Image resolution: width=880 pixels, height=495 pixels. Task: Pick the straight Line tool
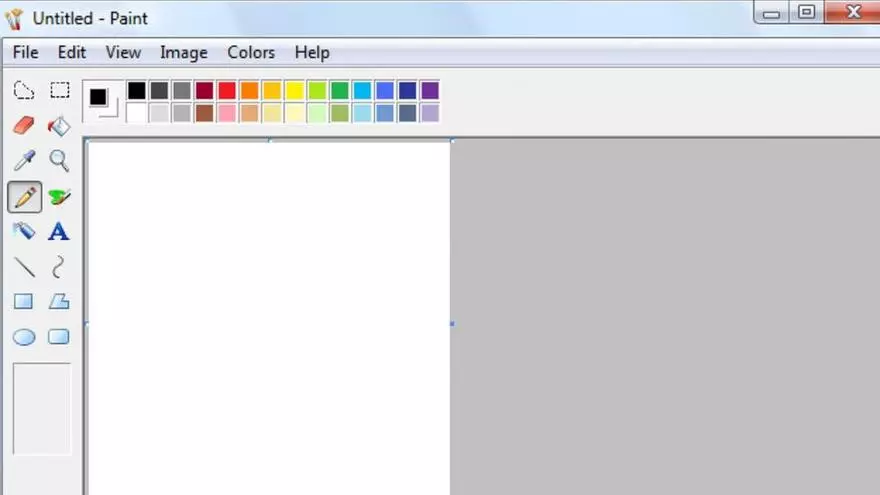(24, 267)
